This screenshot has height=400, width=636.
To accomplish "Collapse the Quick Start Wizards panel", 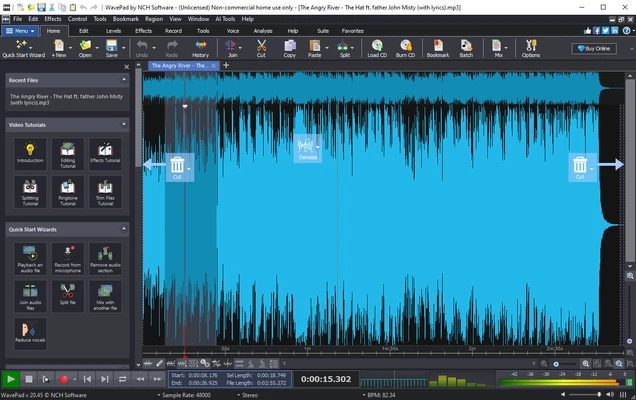I will click(124, 229).
